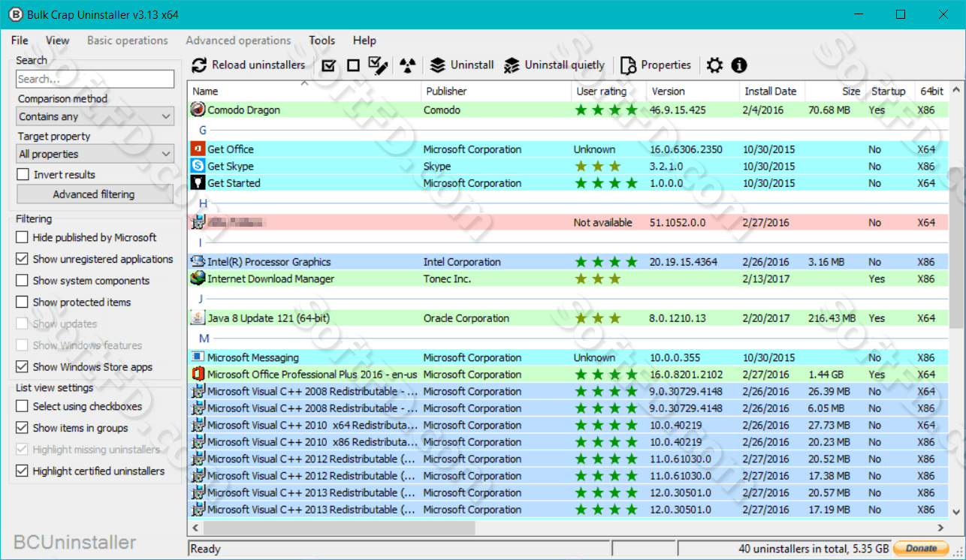
Task: Click the Uninstall stack icon
Action: point(438,65)
